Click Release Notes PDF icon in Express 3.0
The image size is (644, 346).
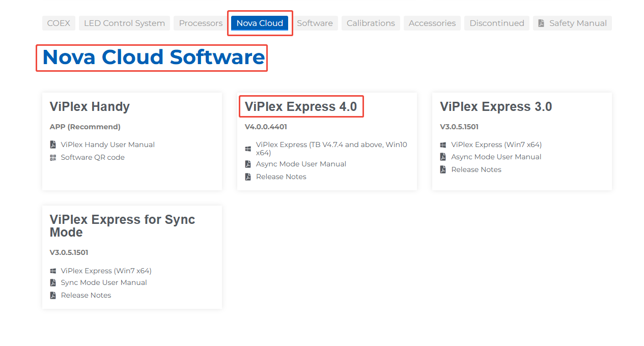click(443, 169)
